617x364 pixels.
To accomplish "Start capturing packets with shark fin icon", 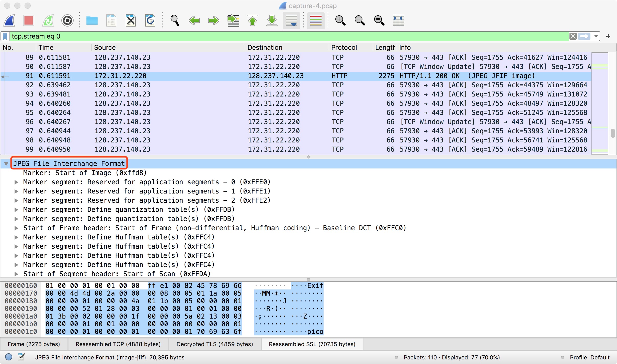I will pyautogui.click(x=9, y=20).
